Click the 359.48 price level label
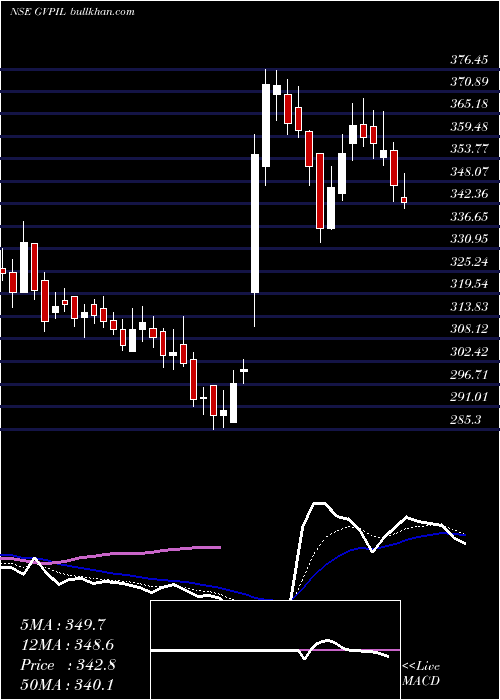The image size is (500, 700). pyautogui.click(x=469, y=127)
